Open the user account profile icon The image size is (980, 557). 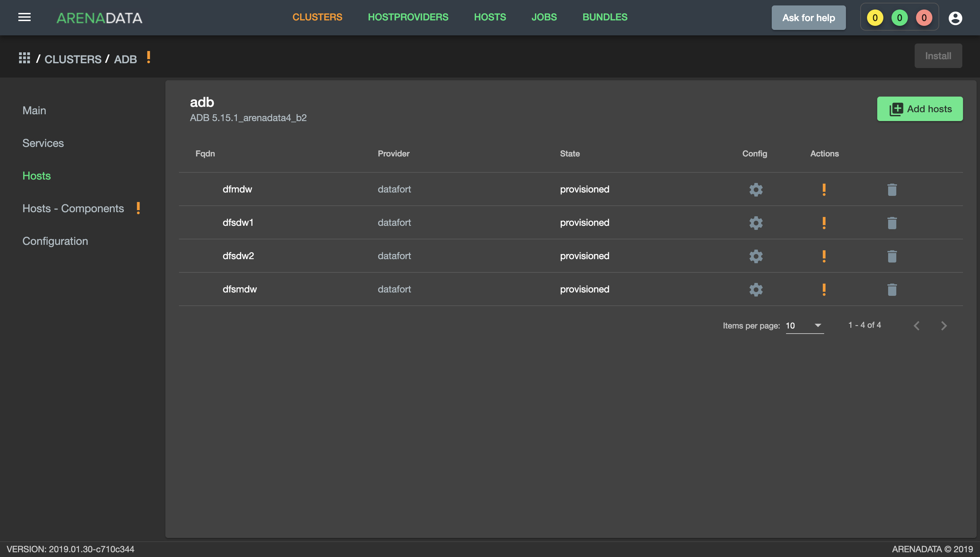(x=955, y=18)
